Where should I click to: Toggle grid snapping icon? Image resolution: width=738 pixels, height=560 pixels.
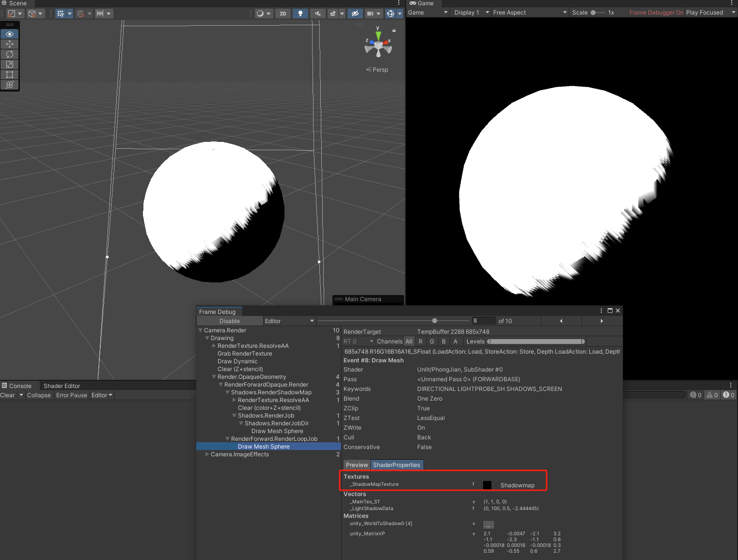(80, 14)
